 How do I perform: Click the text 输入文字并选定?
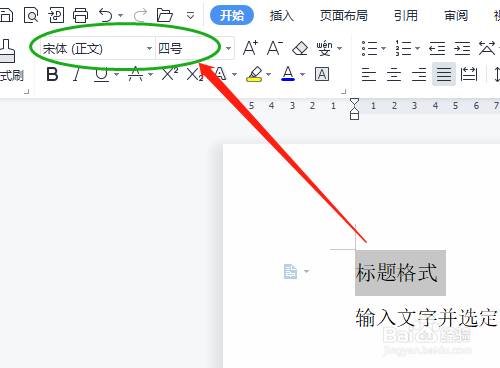click(x=427, y=317)
